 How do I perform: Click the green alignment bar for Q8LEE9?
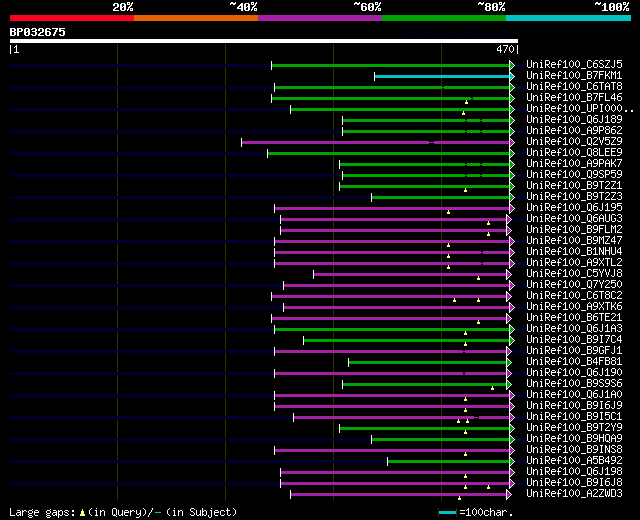(x=389, y=153)
